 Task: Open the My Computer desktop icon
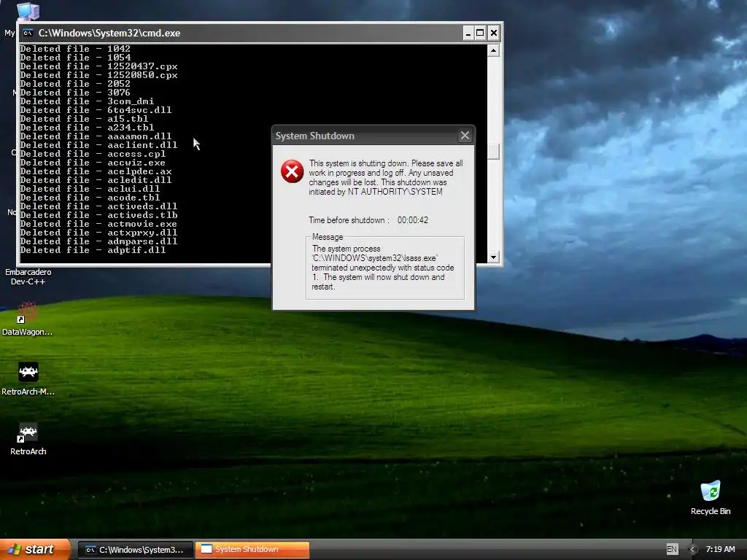[x=28, y=11]
